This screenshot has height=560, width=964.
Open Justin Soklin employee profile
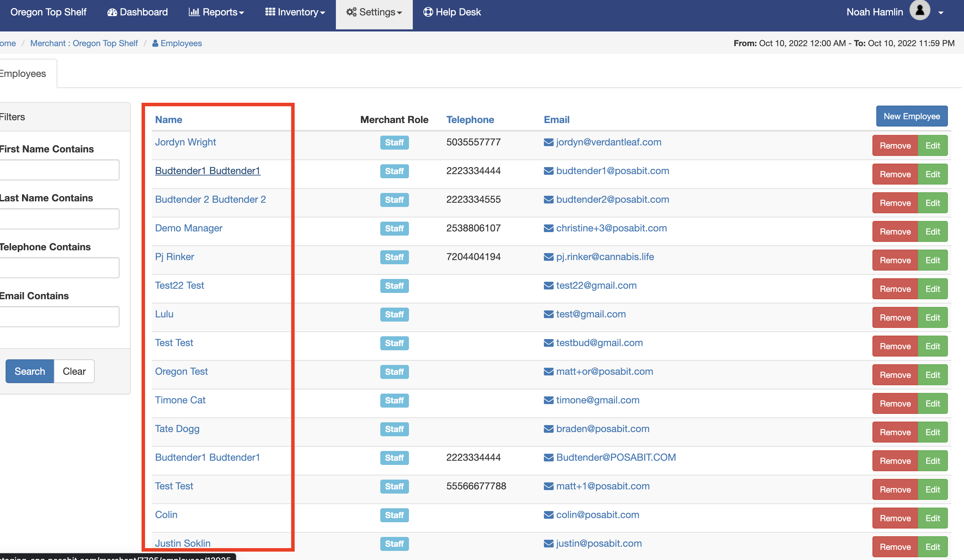(x=183, y=544)
